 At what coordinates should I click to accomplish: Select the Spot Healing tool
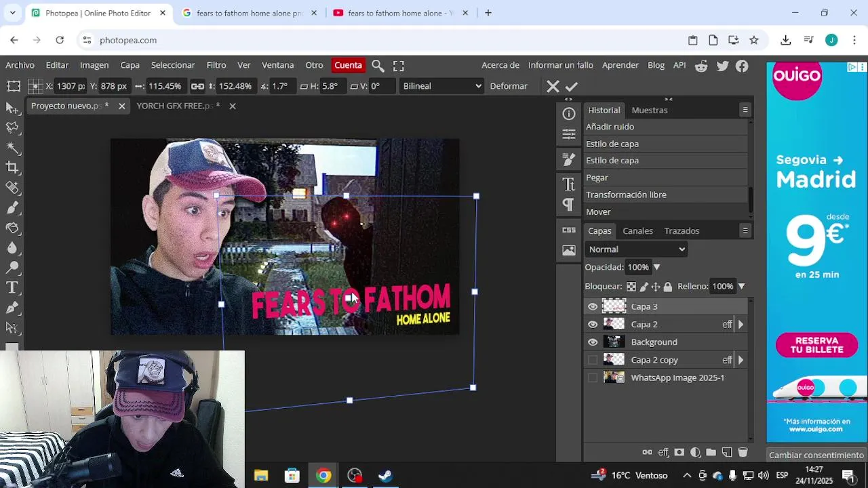(12, 188)
